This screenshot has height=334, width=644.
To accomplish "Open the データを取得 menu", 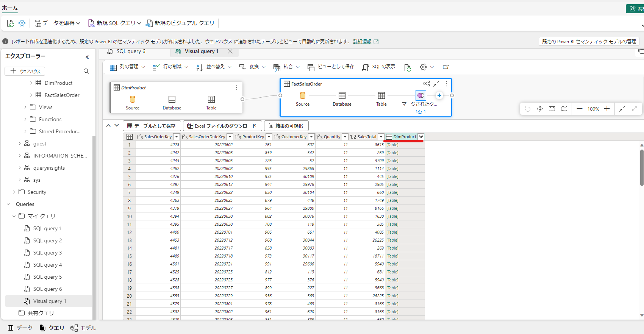I will point(57,23).
